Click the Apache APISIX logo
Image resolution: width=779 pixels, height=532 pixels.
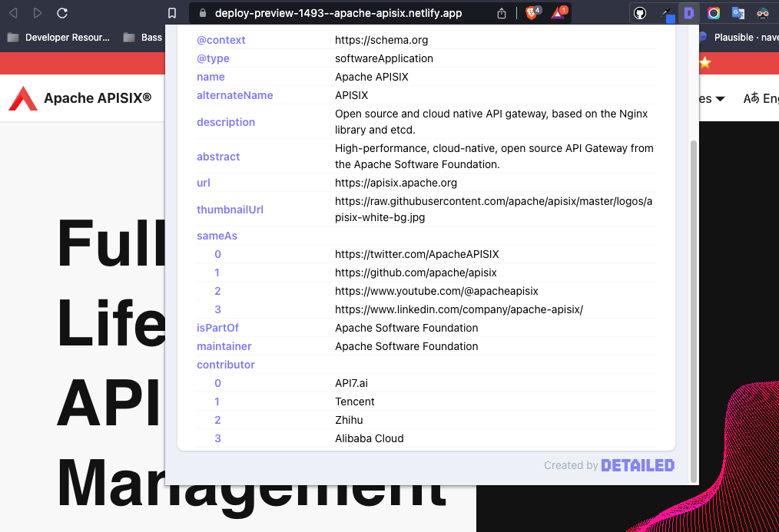[x=23, y=98]
